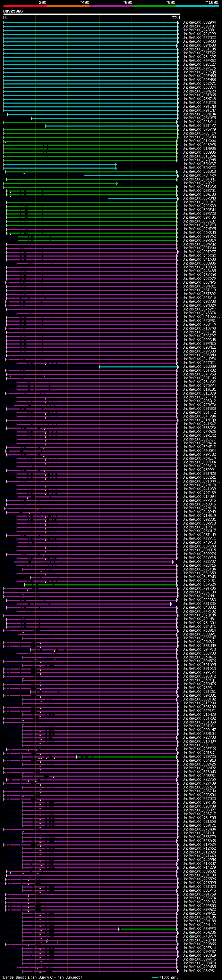This screenshot has height=980, width=222.
Task: Click the red ~20% identity legend segment
Action: 25,6
